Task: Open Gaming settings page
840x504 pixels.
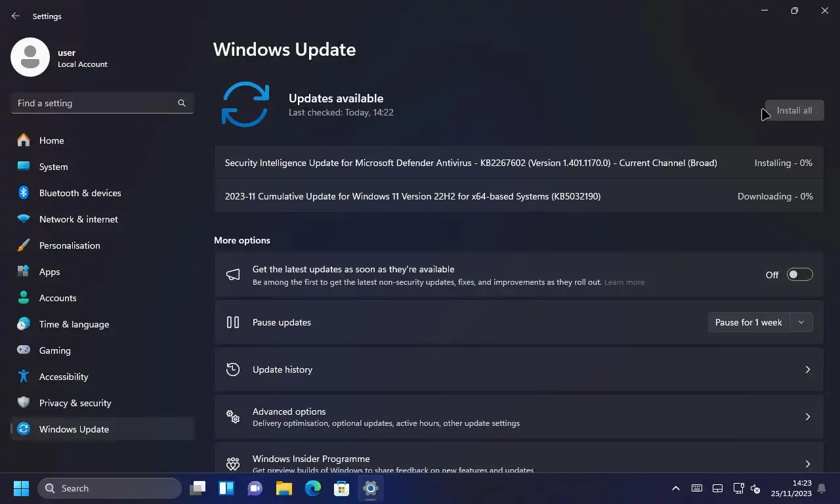Action: (x=102, y=350)
